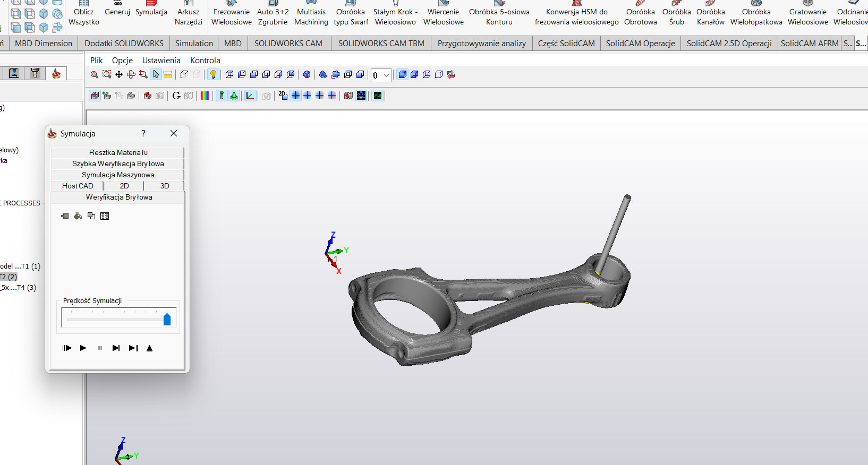868x465 pixels.
Task: Open the Dodatki SOLIDWORKS tab
Action: click(x=124, y=44)
